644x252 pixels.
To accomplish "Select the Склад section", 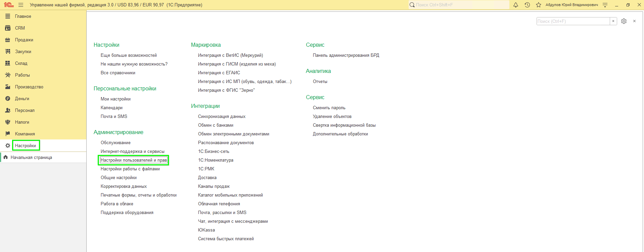I will (x=21, y=63).
